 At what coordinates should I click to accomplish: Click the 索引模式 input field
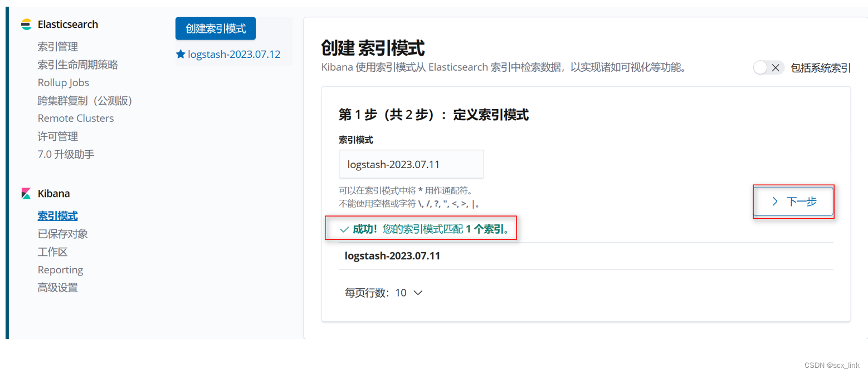(411, 164)
